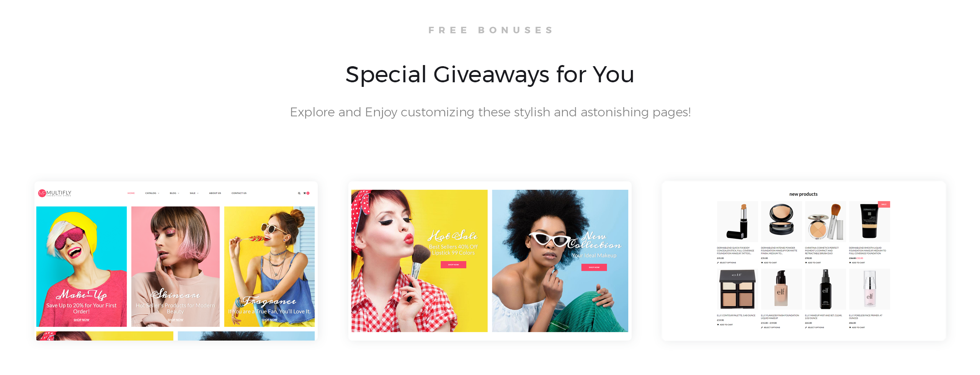Open the About Us menu item
Screen dimensions: 980x375
coord(215,193)
